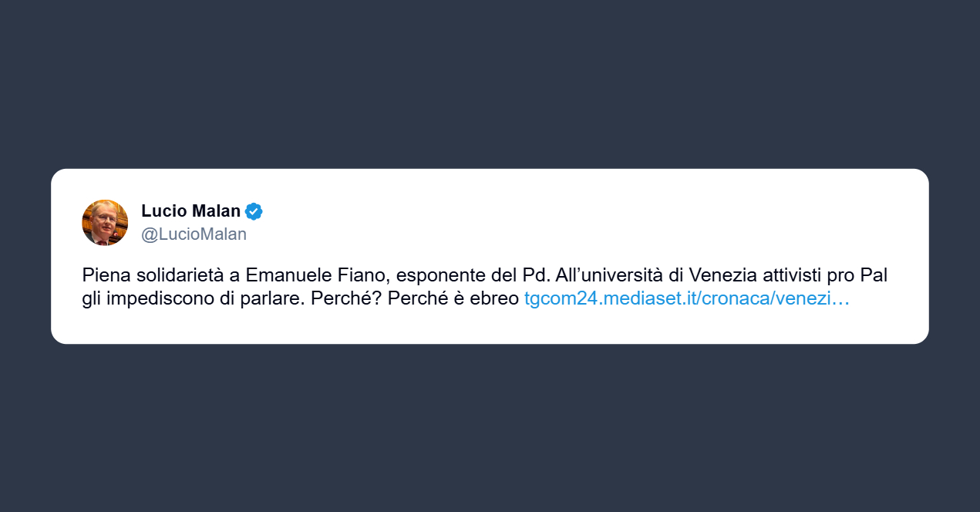
Task: Click the phrase "Piena solidarietà"
Action: [x=153, y=275]
